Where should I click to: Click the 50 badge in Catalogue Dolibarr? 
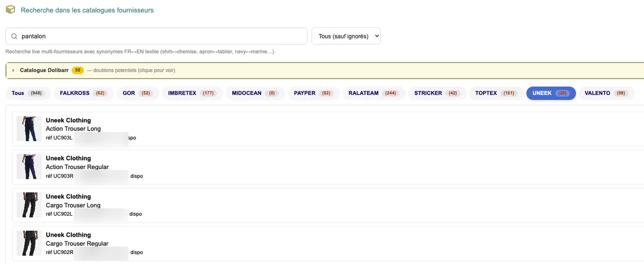[x=77, y=70]
